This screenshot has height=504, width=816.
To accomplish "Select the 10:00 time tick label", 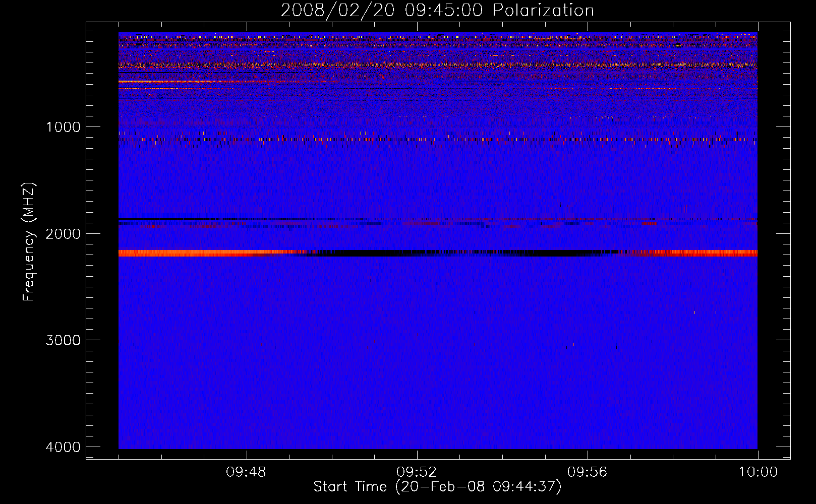I will click(758, 472).
